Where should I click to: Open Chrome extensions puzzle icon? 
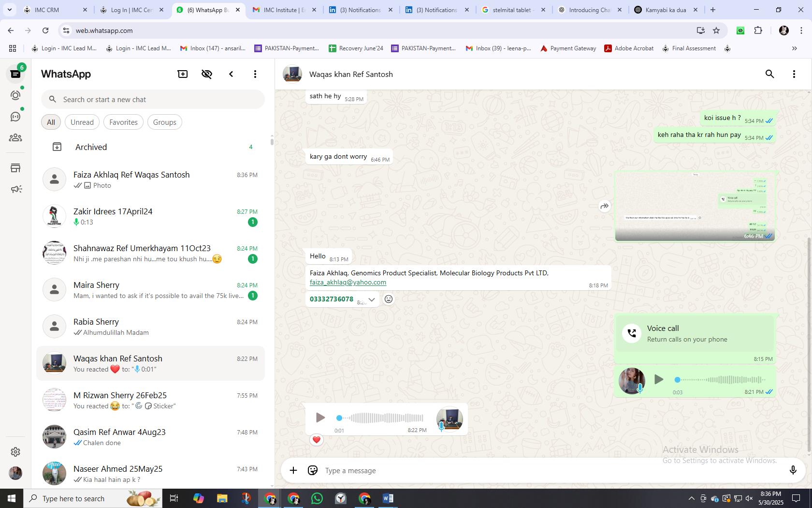(758, 30)
